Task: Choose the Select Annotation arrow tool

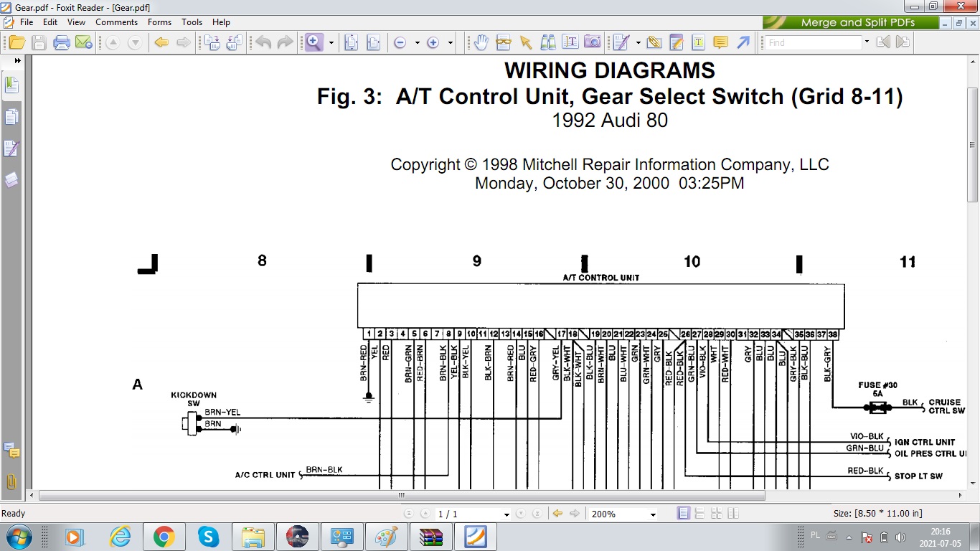Action: pyautogui.click(x=526, y=42)
